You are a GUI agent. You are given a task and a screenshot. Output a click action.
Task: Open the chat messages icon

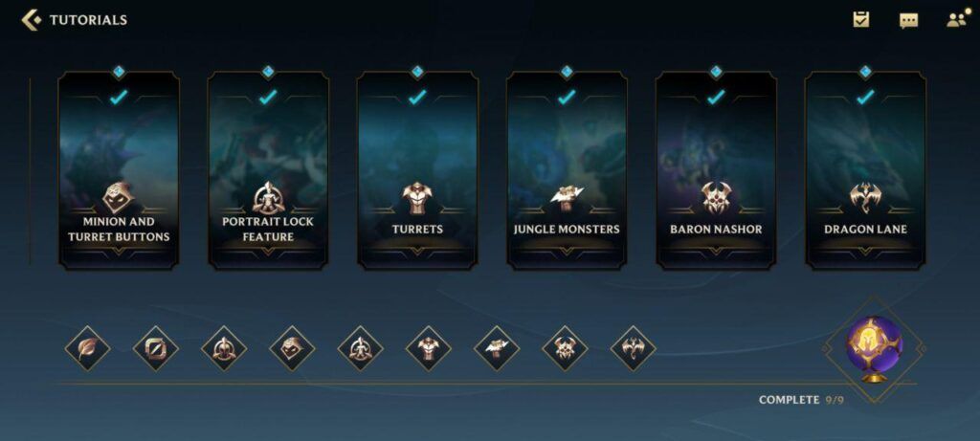click(909, 21)
